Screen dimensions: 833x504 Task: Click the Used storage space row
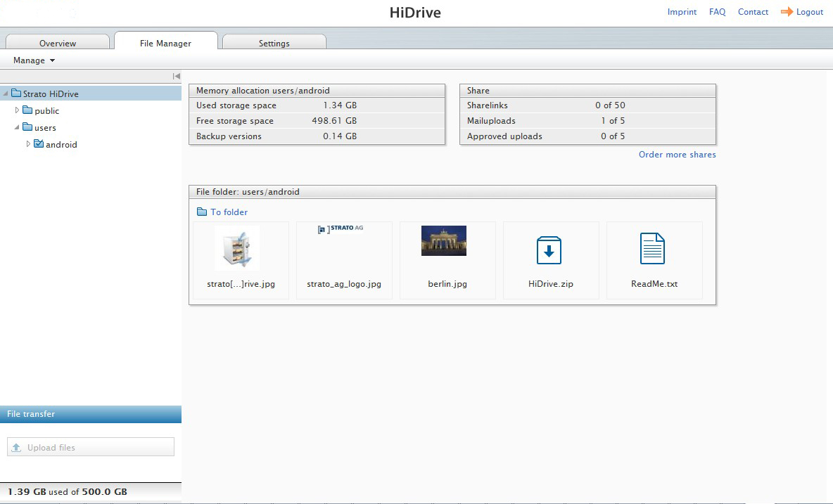pyautogui.click(x=317, y=105)
